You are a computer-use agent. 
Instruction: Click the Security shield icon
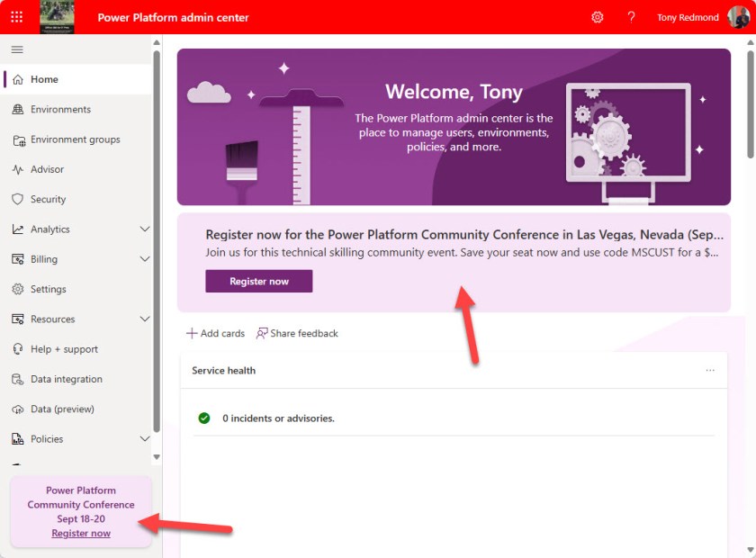pyautogui.click(x=18, y=199)
